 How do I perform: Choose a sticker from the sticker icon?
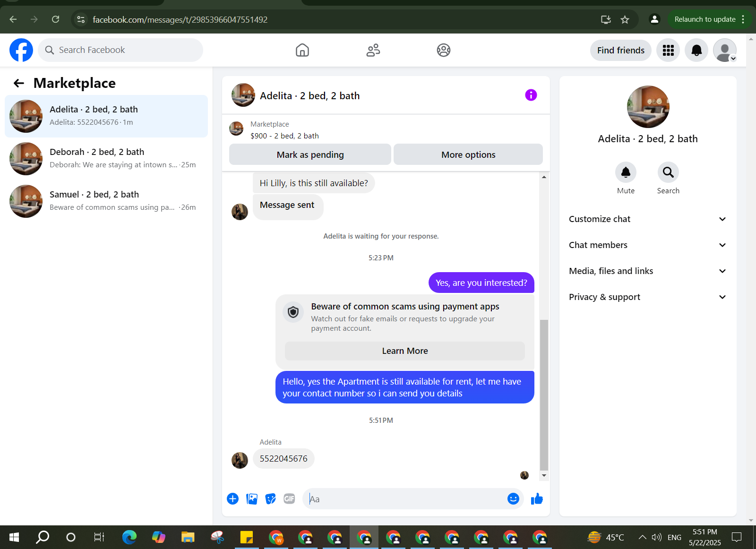coord(270,499)
